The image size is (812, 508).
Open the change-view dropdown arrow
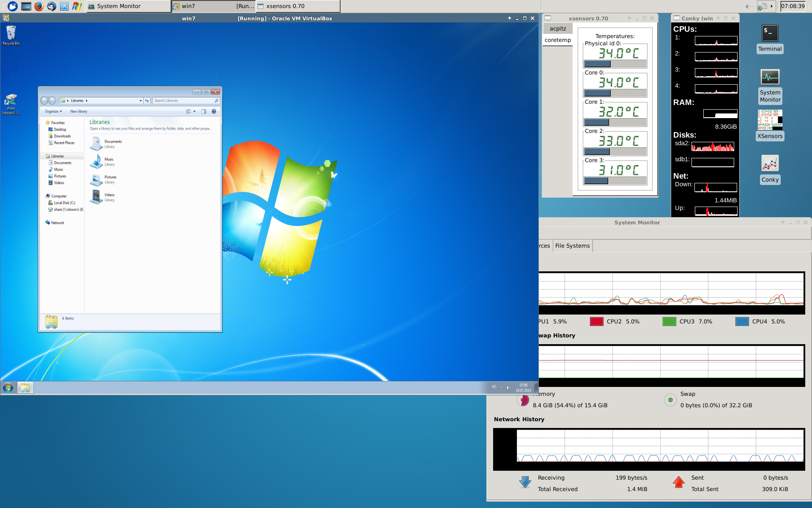pyautogui.click(x=195, y=111)
